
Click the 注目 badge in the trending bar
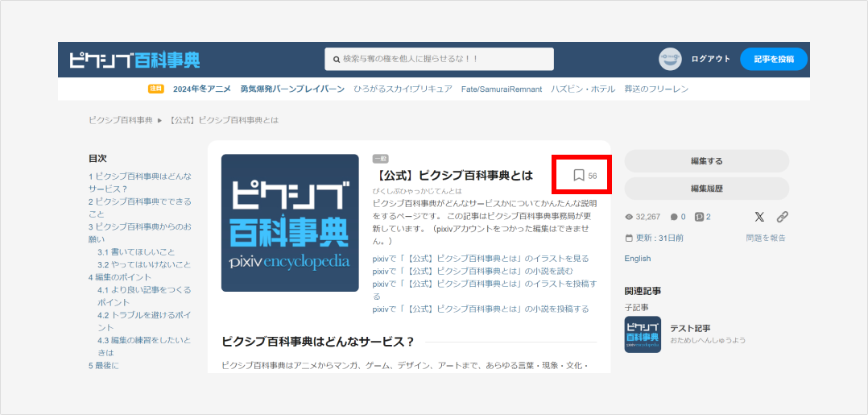point(156,89)
